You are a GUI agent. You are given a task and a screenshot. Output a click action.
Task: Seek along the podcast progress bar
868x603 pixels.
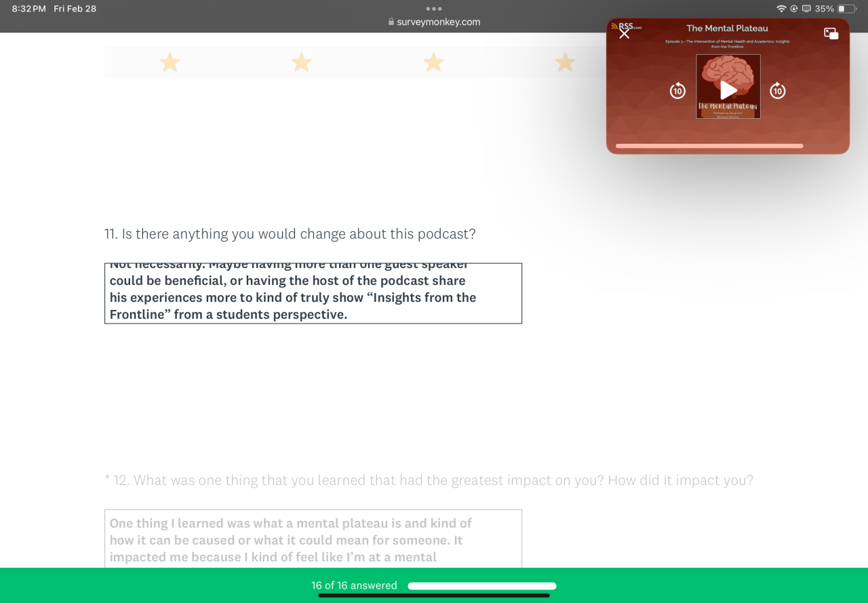(728, 146)
